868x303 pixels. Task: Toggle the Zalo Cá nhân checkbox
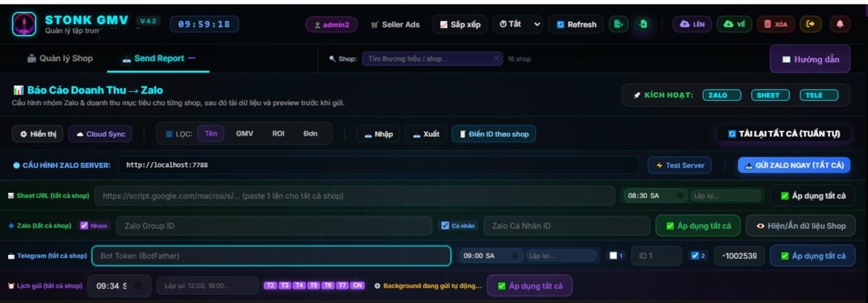click(x=446, y=226)
